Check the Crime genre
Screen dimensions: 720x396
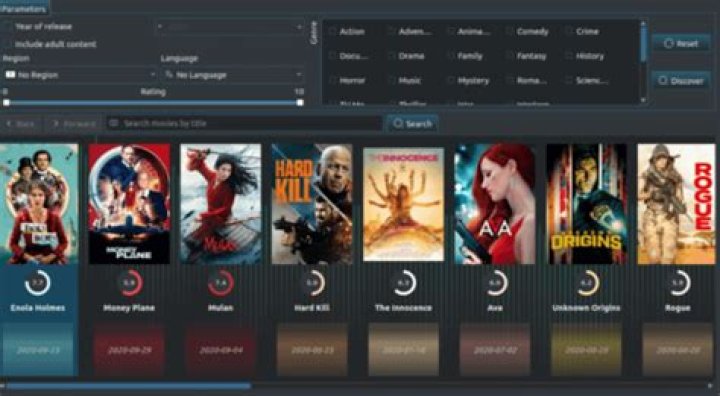click(x=569, y=32)
